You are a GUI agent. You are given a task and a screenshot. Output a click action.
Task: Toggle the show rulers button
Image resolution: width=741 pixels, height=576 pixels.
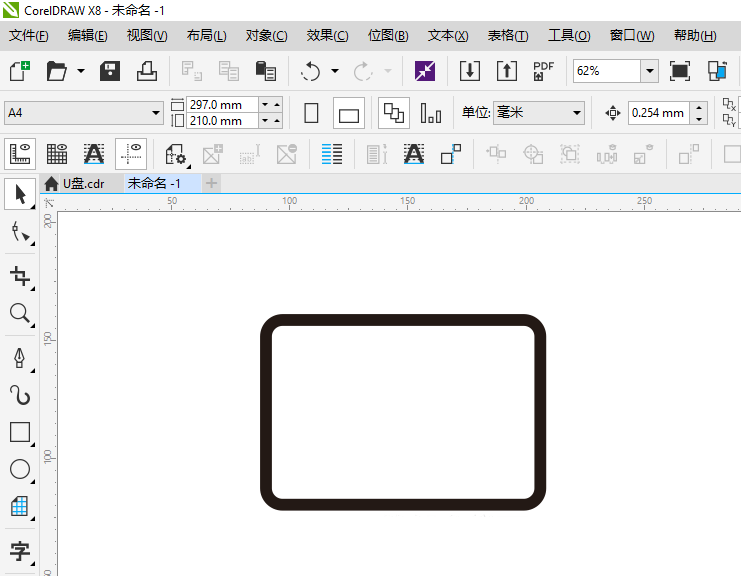(20, 154)
